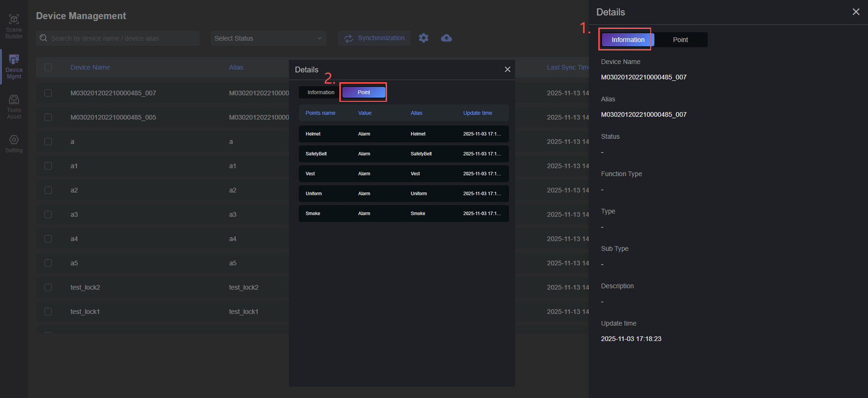The height and width of the screenshot is (398, 868).
Task: Select the Device Mgmt sidebar icon
Action: coord(14,66)
